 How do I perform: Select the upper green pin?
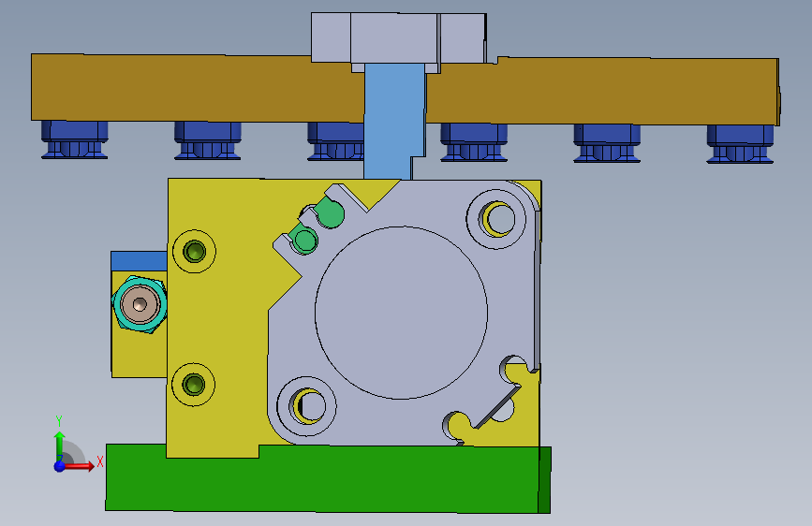(330, 212)
